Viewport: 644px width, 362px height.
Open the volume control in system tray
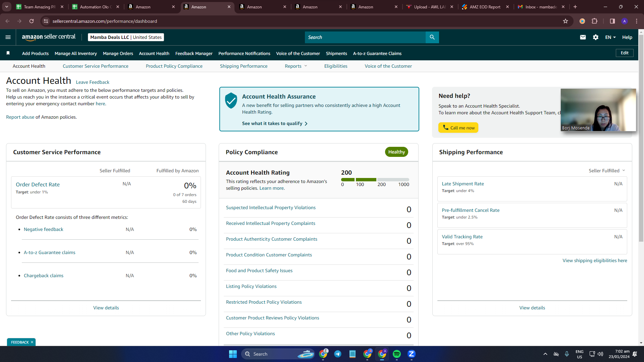(x=600, y=354)
